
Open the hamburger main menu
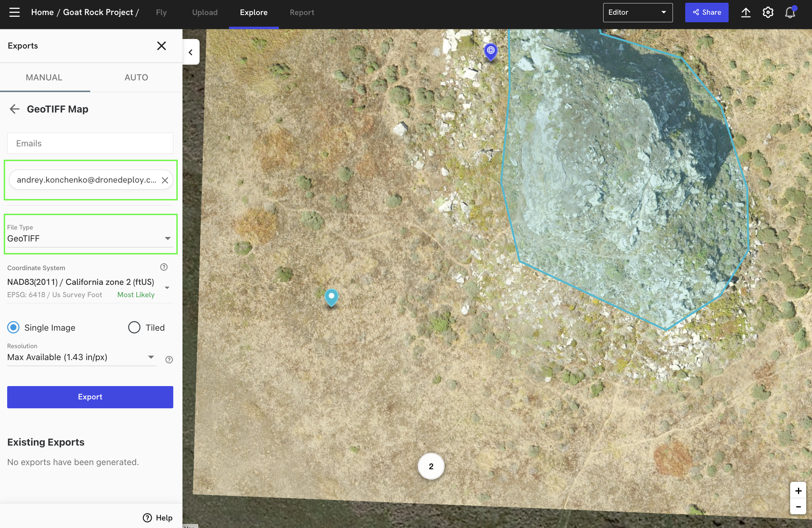click(x=14, y=12)
